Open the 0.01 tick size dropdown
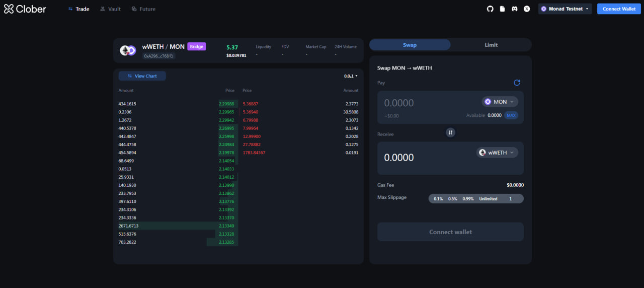Image resolution: width=644 pixels, height=288 pixels. 351,76
